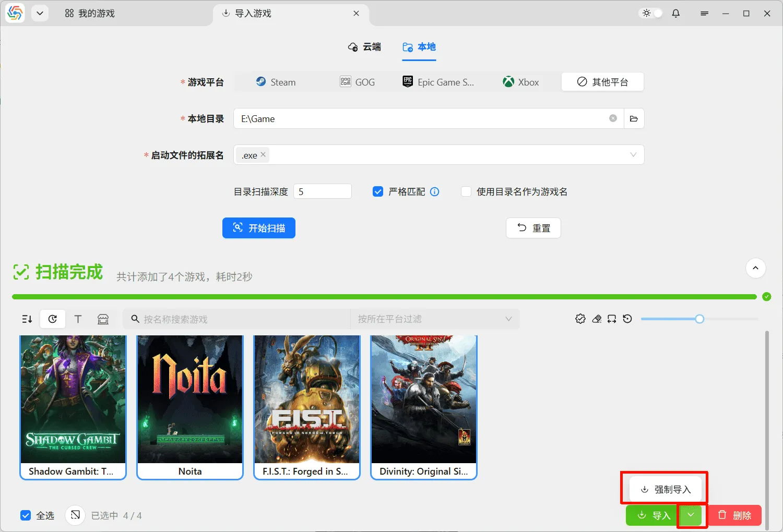Open the notification bell
The height and width of the screenshot is (532, 783).
point(675,14)
